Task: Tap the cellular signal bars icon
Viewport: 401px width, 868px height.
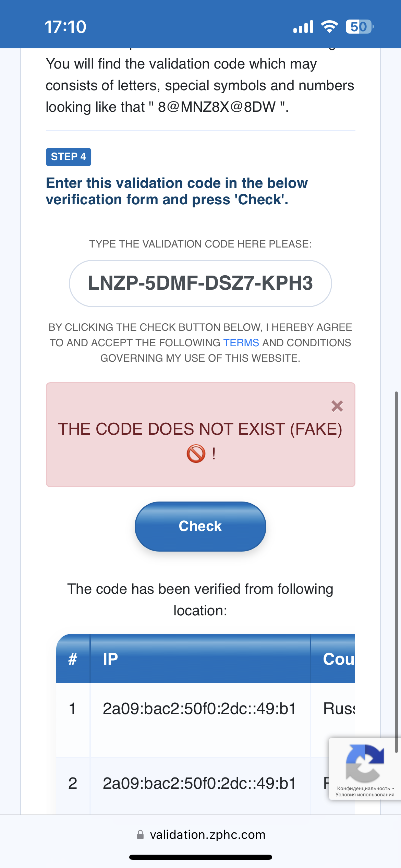Action: click(x=303, y=27)
